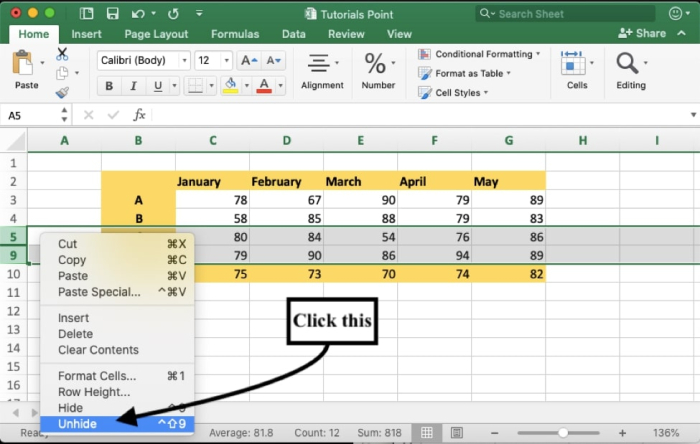Open the Alignment group
700x444 pixels.
pyautogui.click(x=322, y=71)
